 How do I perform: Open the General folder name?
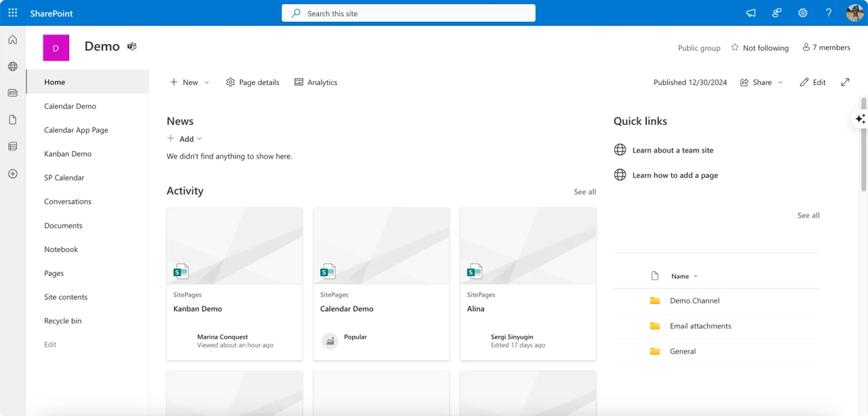[x=683, y=351]
